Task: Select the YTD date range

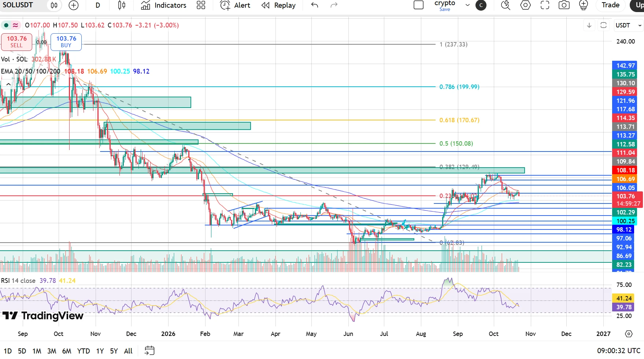Action: pos(84,351)
